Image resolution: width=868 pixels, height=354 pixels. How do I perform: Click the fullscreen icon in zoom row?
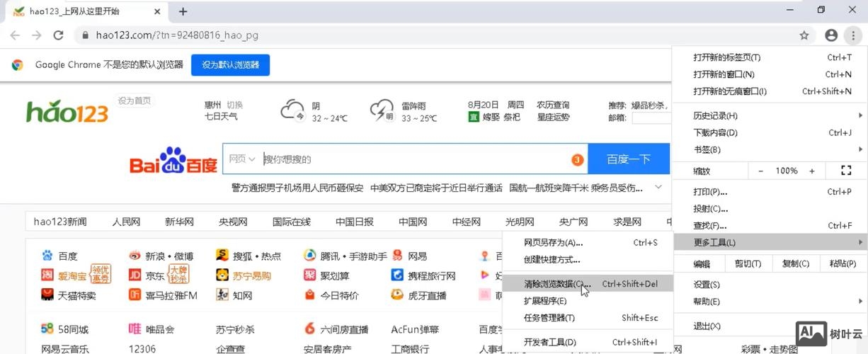tap(845, 171)
